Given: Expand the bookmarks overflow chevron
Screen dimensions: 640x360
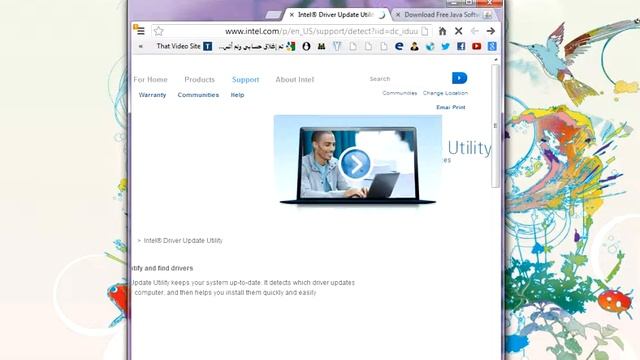Looking at the screenshot, I should point(140,47).
